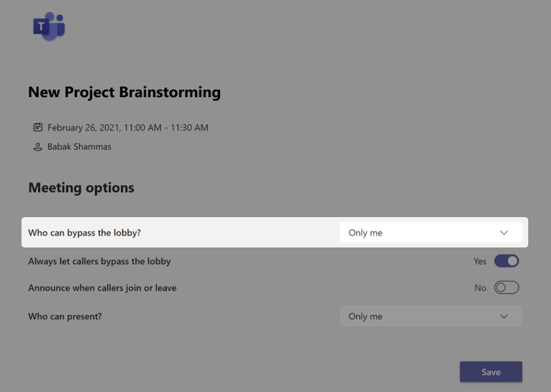Enable Announce when callers join or leave
The width and height of the screenshot is (551, 392).
point(507,288)
